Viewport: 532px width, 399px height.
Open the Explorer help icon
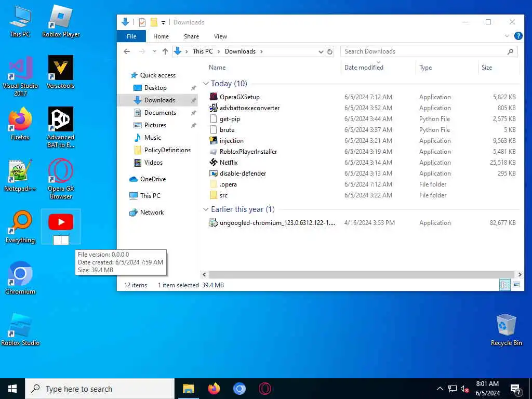point(518,36)
